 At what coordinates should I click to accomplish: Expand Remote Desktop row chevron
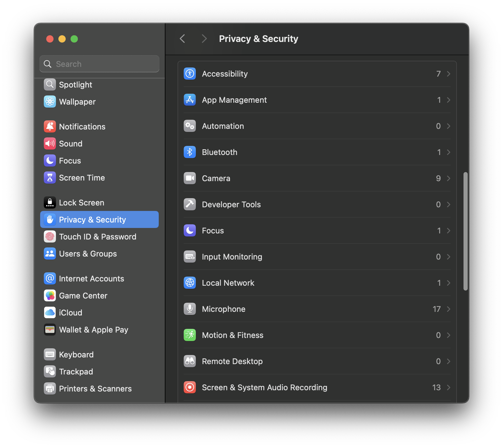pyautogui.click(x=449, y=361)
